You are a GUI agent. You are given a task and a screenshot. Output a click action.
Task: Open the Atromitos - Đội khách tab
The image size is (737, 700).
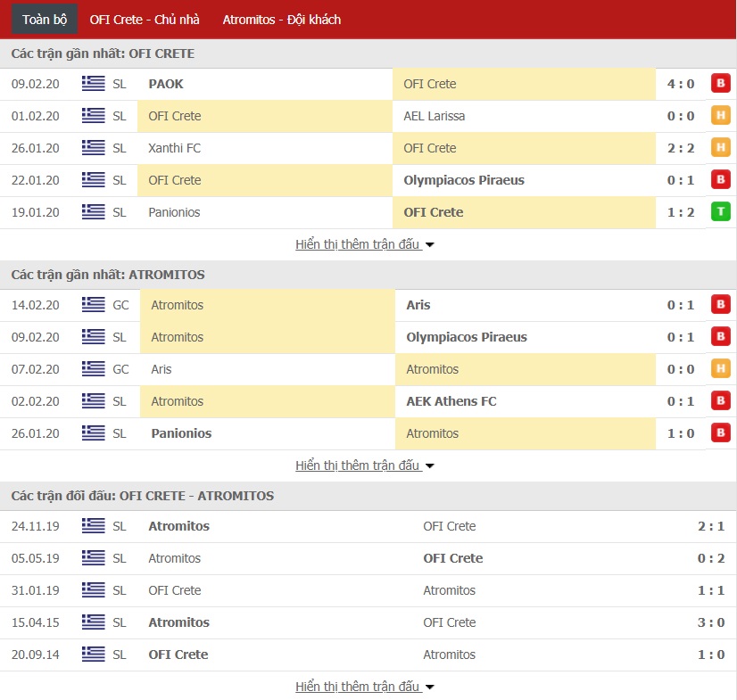282,20
